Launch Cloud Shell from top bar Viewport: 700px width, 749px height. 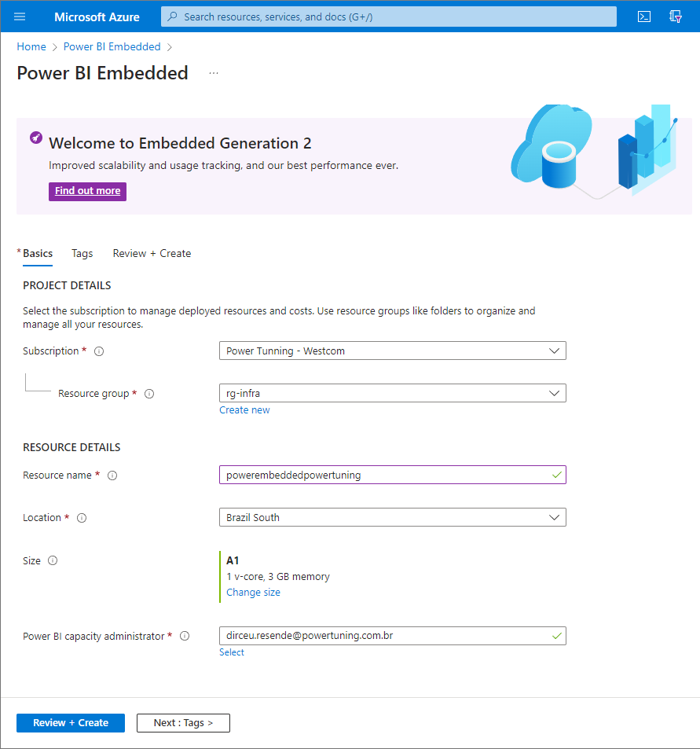coord(643,17)
